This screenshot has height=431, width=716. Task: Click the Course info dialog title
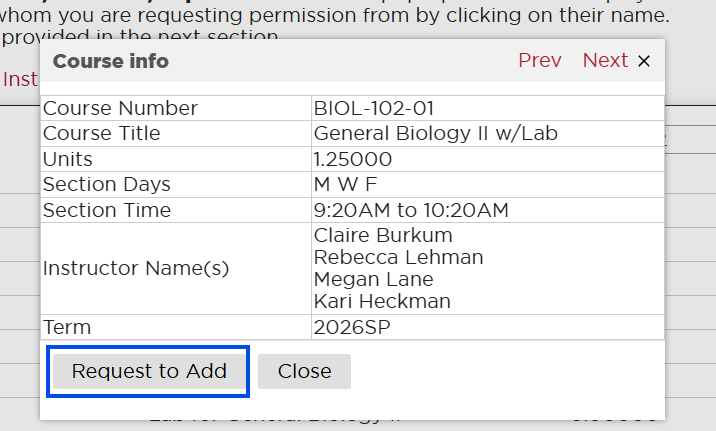click(x=111, y=62)
